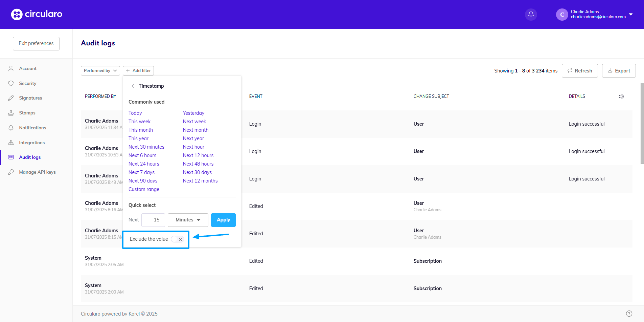The image size is (644, 322).
Task: Click the Charlie Adams avatar circle
Action: click(562, 15)
